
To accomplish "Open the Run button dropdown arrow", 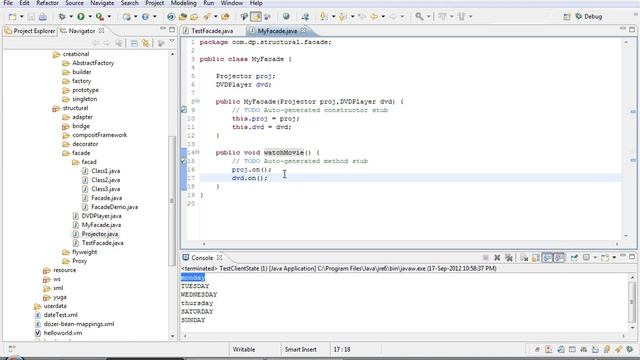I will point(90,17).
